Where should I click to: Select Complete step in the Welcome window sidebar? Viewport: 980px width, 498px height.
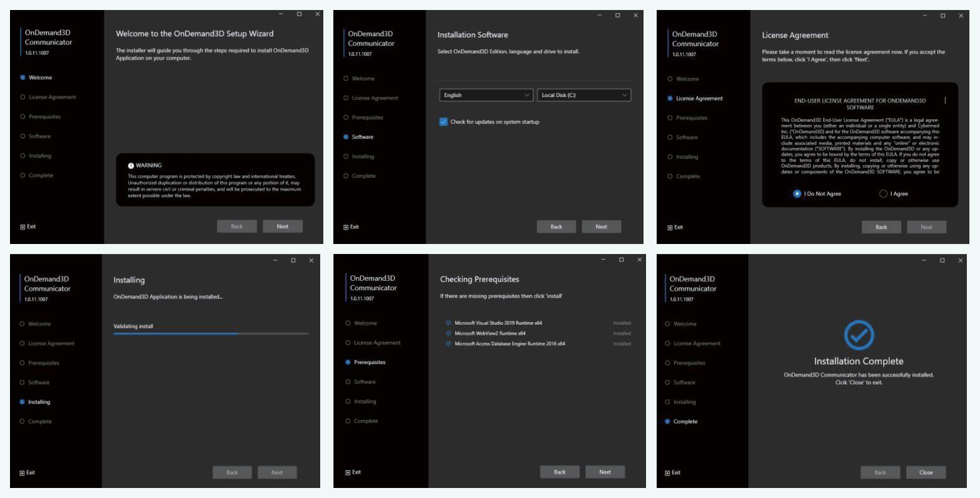(x=37, y=176)
